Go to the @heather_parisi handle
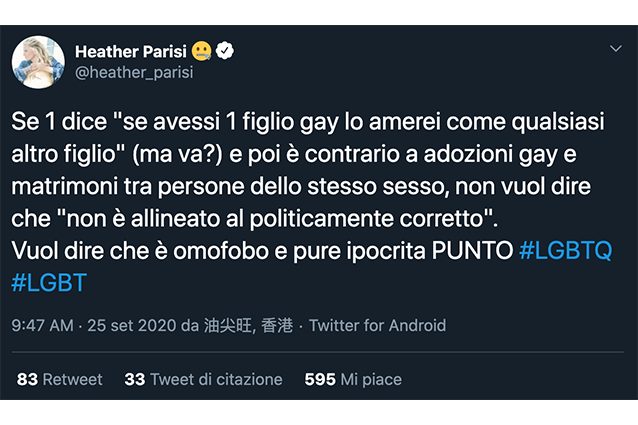The image size is (638, 425). tap(134, 72)
